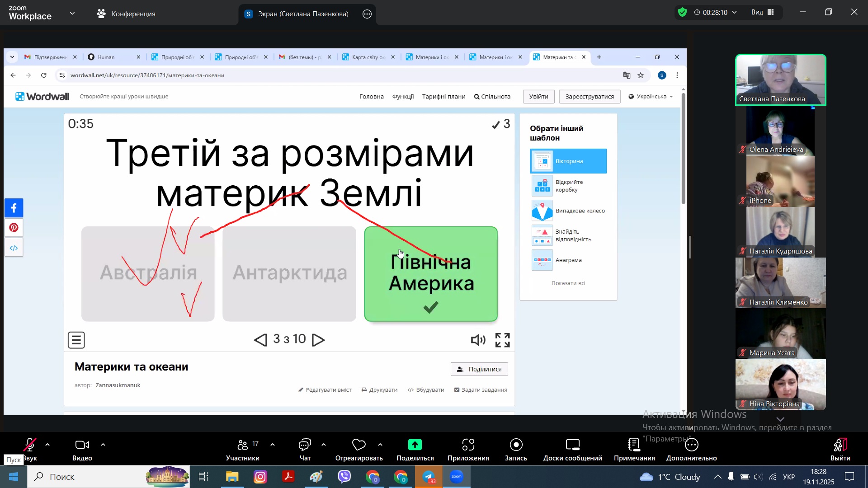Open the Whiteboards icon (Доски сообщений)
The width and height of the screenshot is (868, 488).
[x=572, y=445]
